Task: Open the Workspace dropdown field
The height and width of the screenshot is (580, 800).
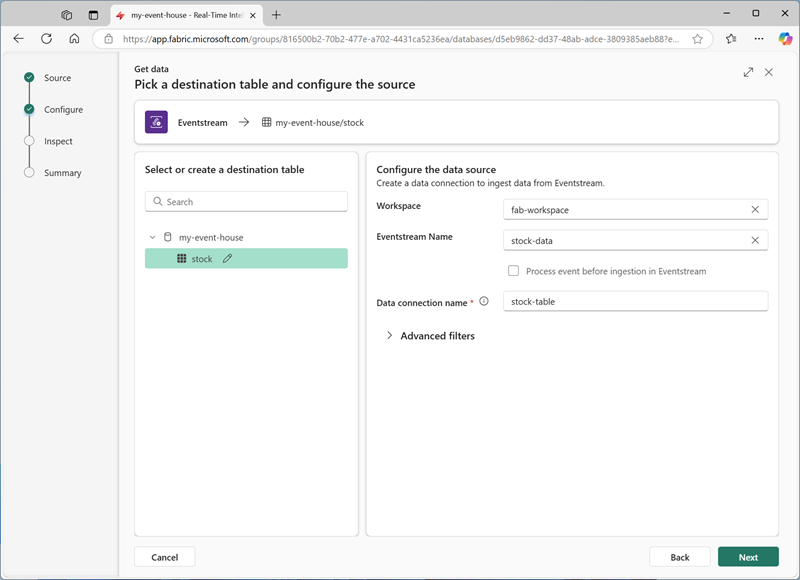Action: coord(635,210)
